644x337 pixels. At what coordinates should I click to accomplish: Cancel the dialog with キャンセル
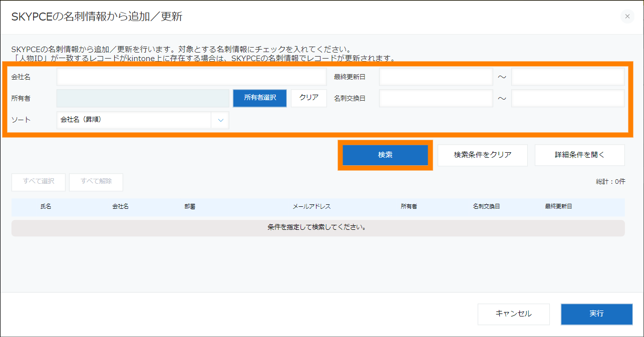point(513,314)
